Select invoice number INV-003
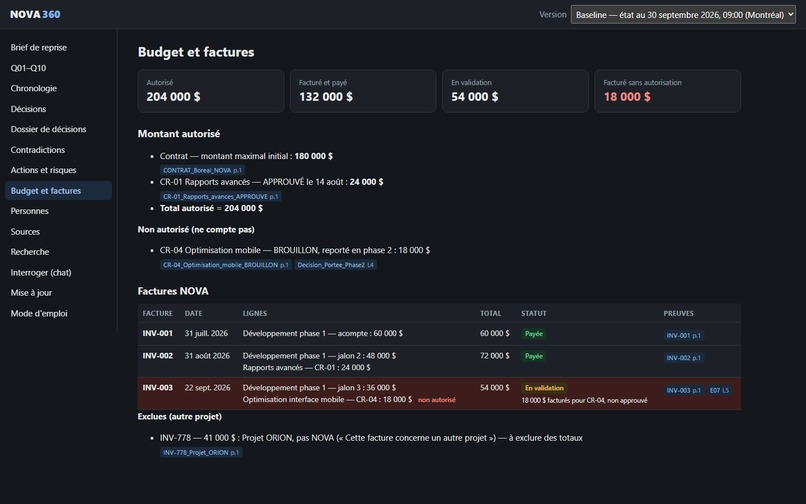The width and height of the screenshot is (806, 504). tap(157, 388)
